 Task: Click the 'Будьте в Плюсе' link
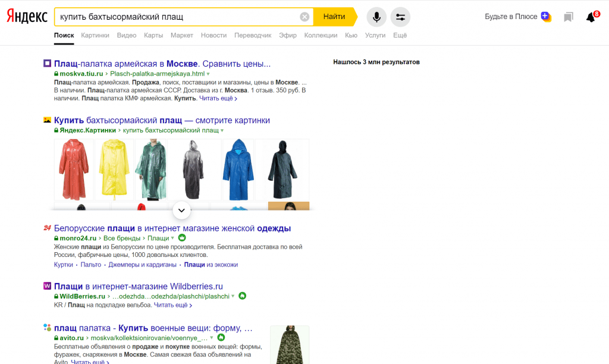click(511, 17)
